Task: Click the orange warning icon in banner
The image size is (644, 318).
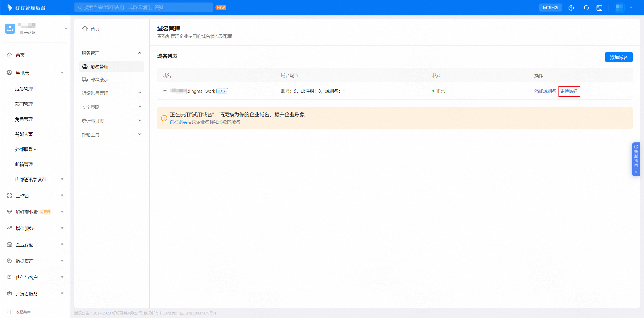Action: point(164,118)
